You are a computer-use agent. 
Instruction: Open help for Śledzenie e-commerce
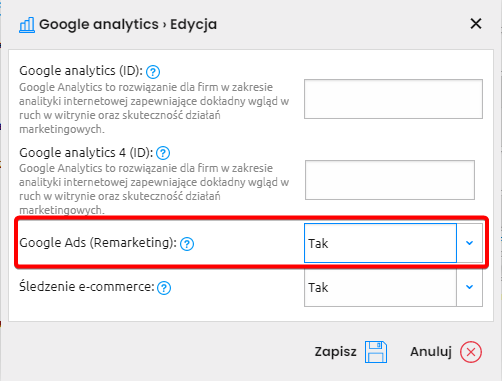(x=164, y=288)
